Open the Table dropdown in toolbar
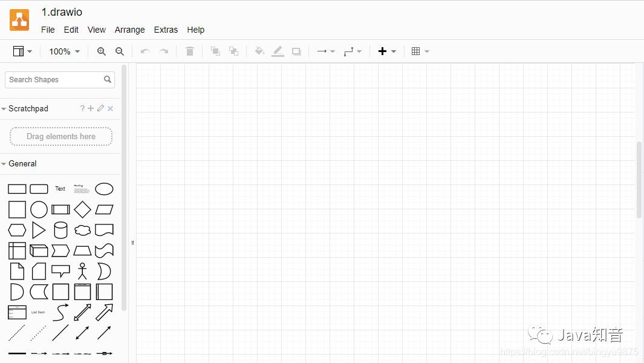 (420, 51)
